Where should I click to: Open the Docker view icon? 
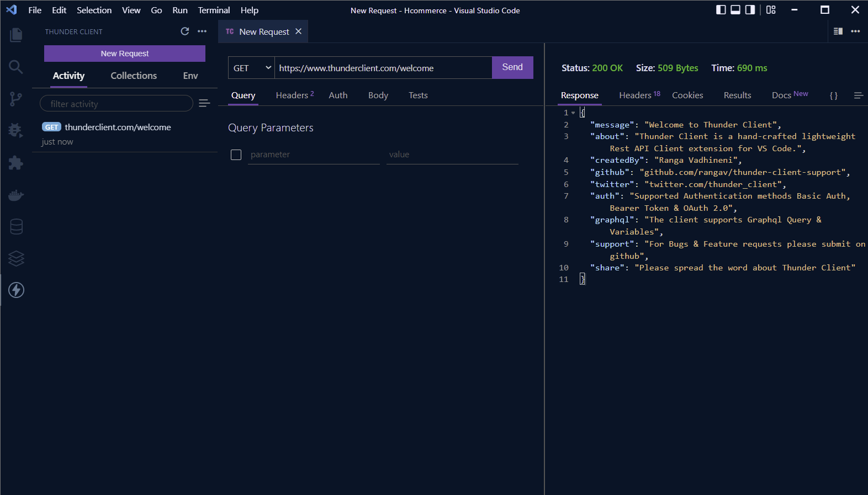click(16, 195)
